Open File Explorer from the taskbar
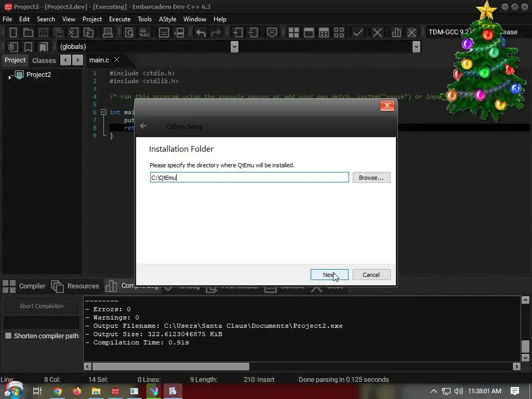 96,391
